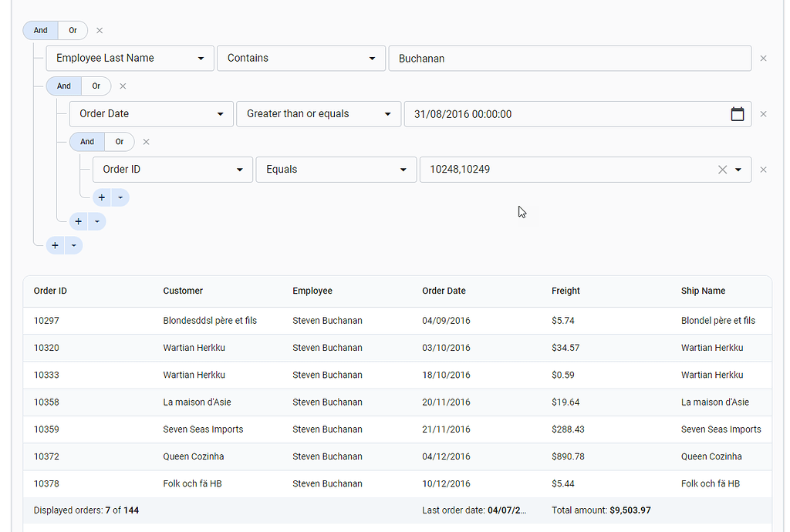Remove the Order ID condition rule
The width and height of the screenshot is (790, 532).
pos(762,169)
